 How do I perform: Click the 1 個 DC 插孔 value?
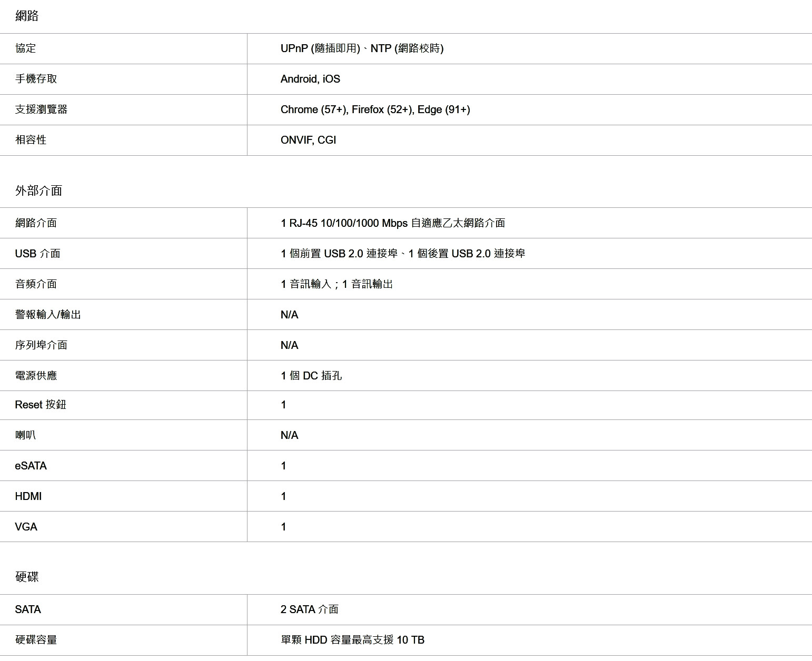pyautogui.click(x=311, y=376)
